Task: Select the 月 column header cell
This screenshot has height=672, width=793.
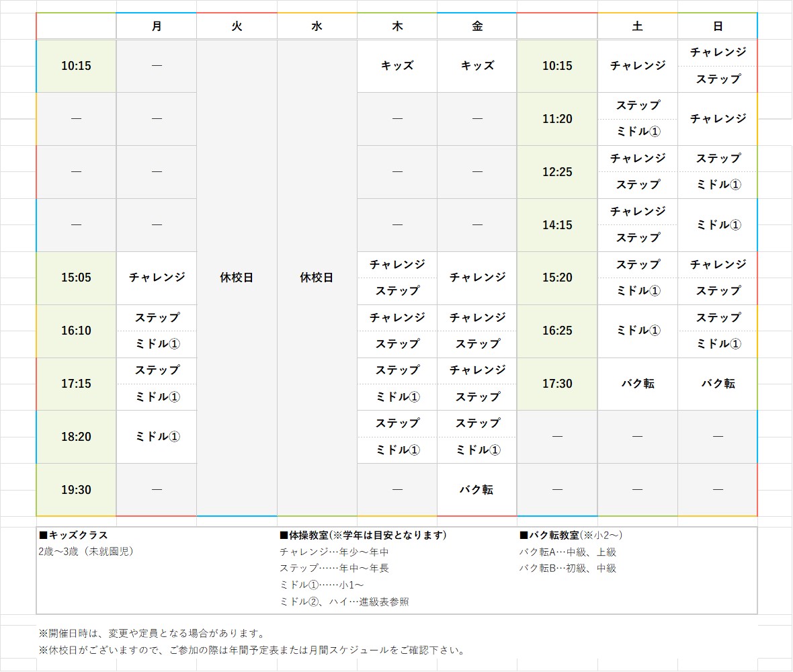Action: point(157,26)
